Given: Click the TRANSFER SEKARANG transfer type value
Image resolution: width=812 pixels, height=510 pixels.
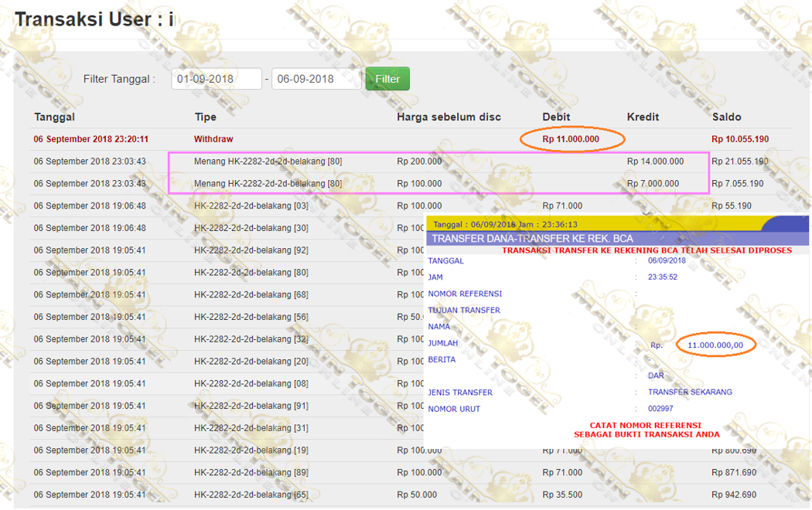Looking at the screenshot, I should (x=690, y=393).
